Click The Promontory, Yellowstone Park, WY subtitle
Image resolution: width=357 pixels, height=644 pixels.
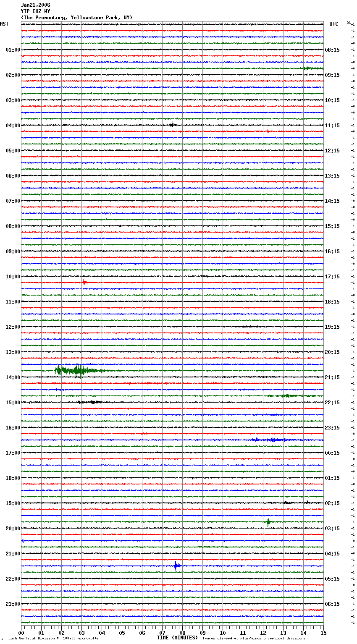[76, 18]
